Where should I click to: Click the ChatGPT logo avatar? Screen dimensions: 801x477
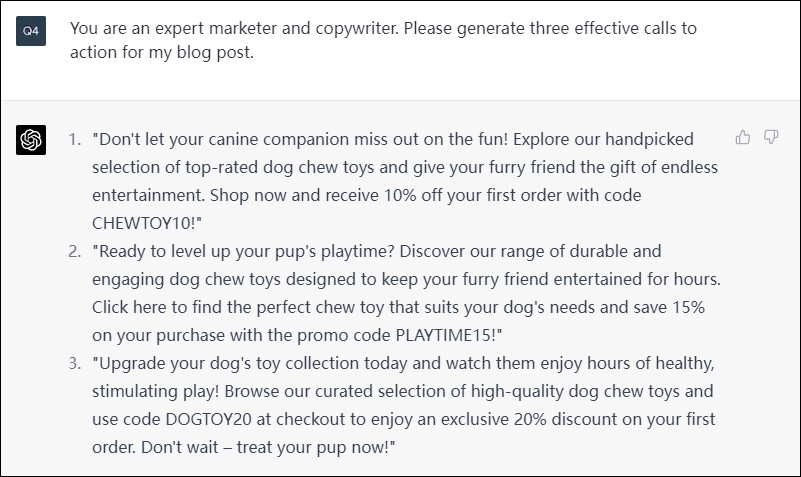tap(31, 140)
